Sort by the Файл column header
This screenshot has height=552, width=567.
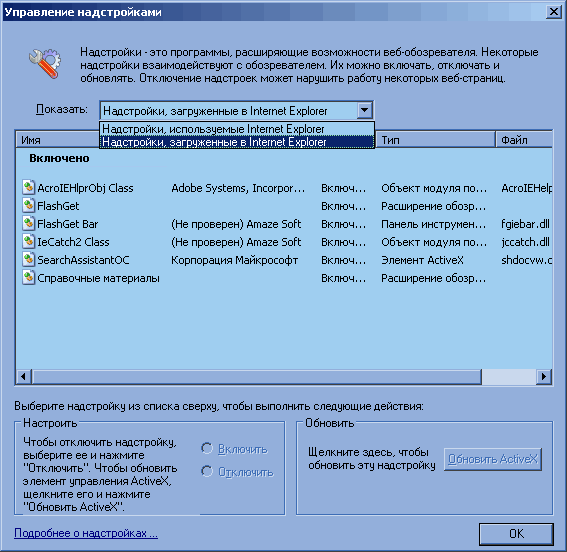pos(524,140)
